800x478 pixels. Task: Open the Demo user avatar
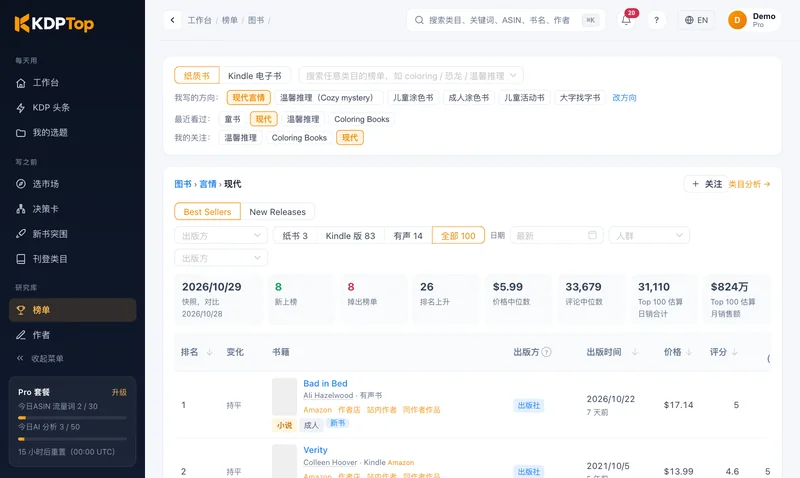[737, 20]
